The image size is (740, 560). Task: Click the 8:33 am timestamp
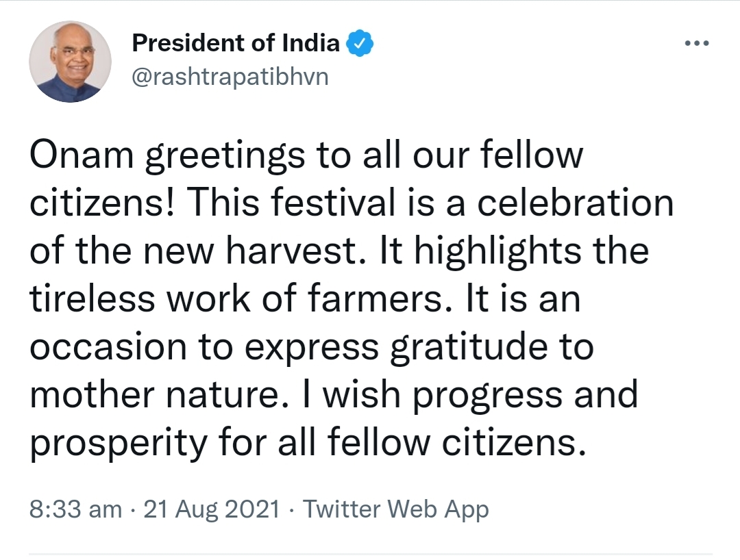click(x=75, y=509)
